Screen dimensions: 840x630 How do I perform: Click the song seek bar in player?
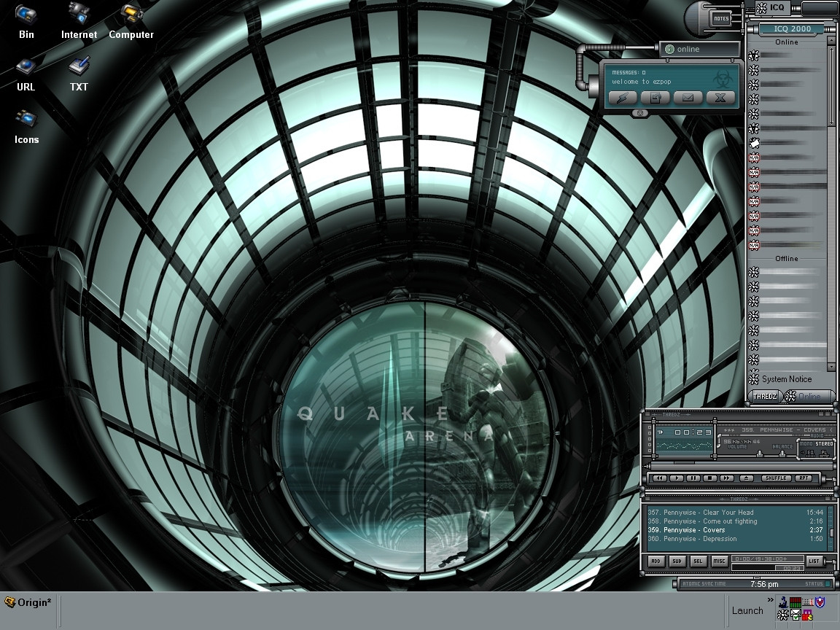coord(742,465)
